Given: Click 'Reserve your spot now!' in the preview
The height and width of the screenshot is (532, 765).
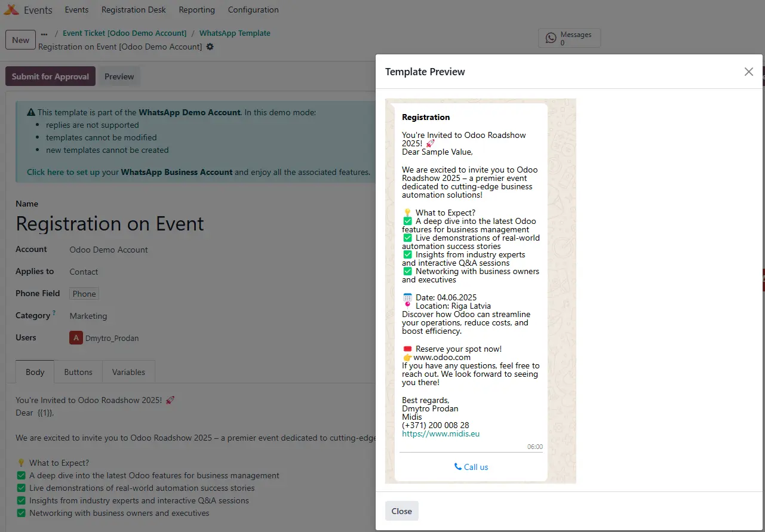Looking at the screenshot, I should click(459, 349).
